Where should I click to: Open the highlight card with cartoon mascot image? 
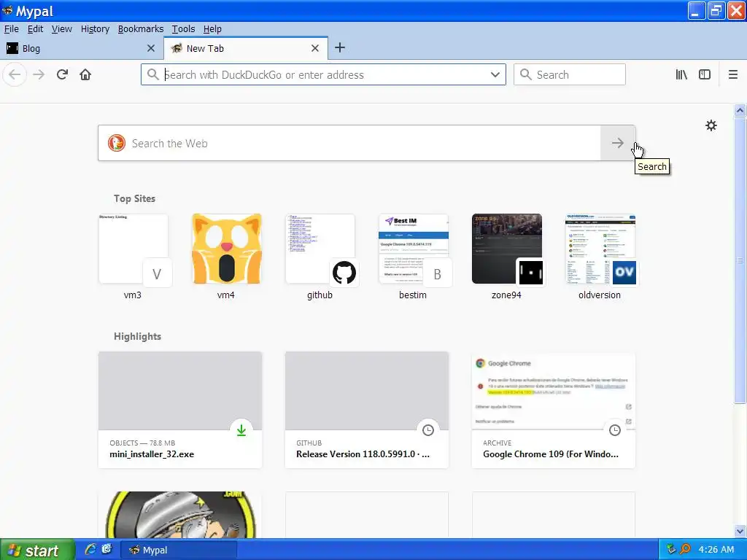[180, 515]
